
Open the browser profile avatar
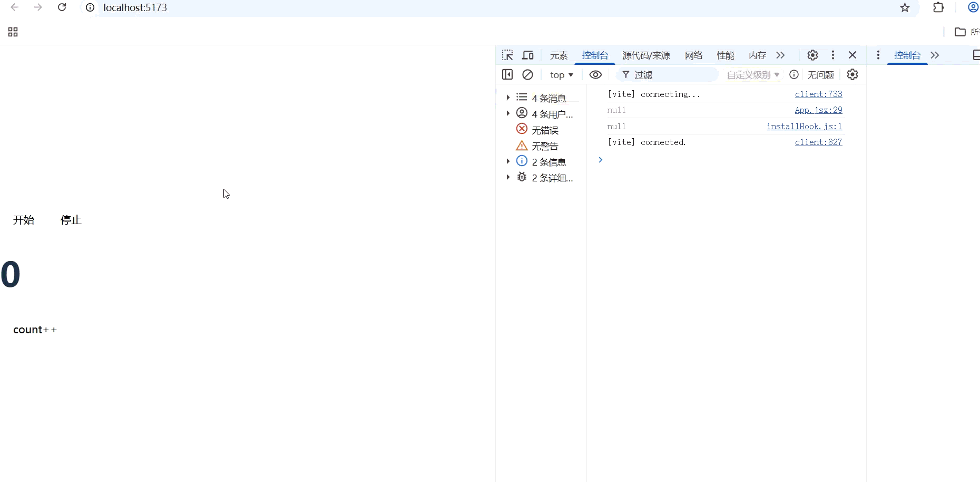tap(972, 7)
